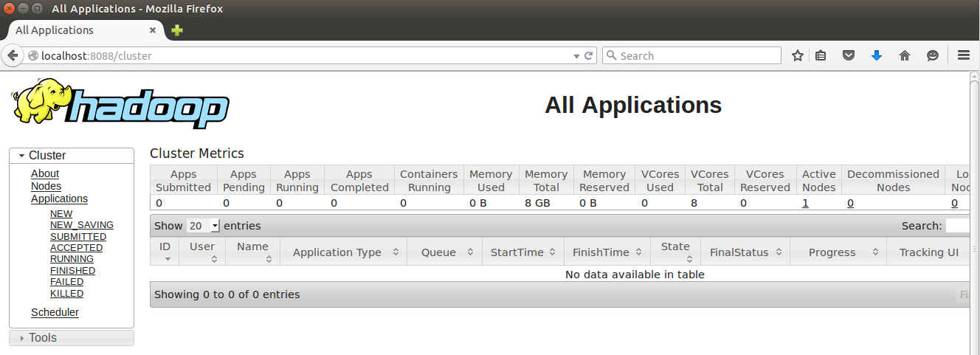The width and height of the screenshot is (980, 355).
Task: Click the Apps Submitted column header
Action: point(183,181)
